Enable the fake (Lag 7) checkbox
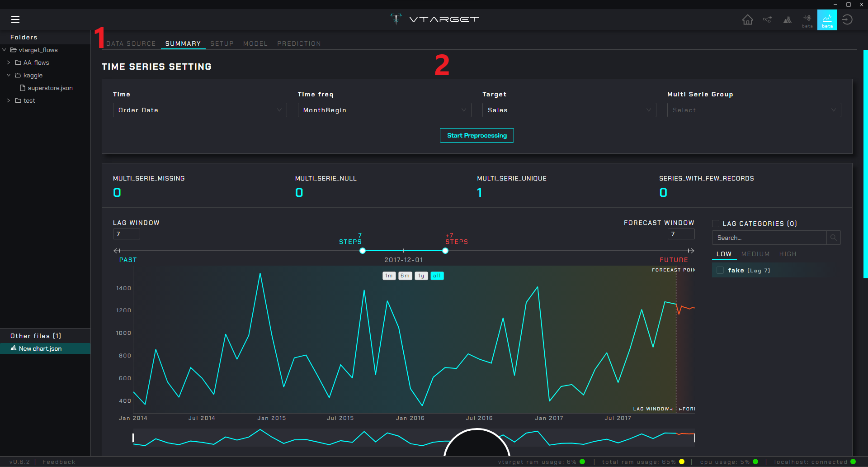The width and height of the screenshot is (868, 467). point(721,270)
